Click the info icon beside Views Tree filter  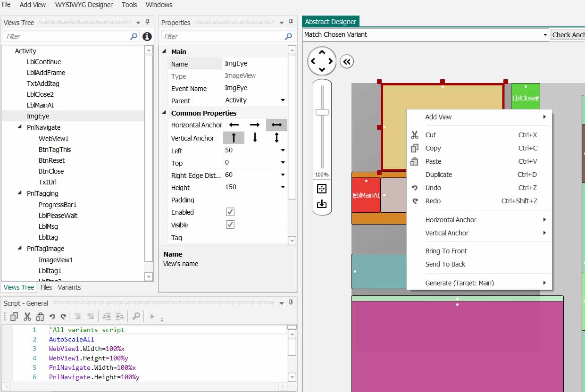pyautogui.click(x=147, y=36)
